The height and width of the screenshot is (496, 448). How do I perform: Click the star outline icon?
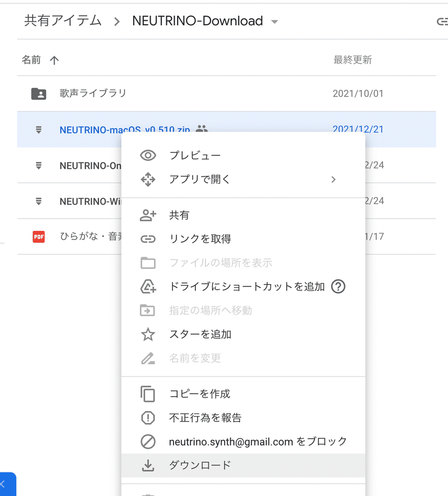pyautogui.click(x=148, y=335)
